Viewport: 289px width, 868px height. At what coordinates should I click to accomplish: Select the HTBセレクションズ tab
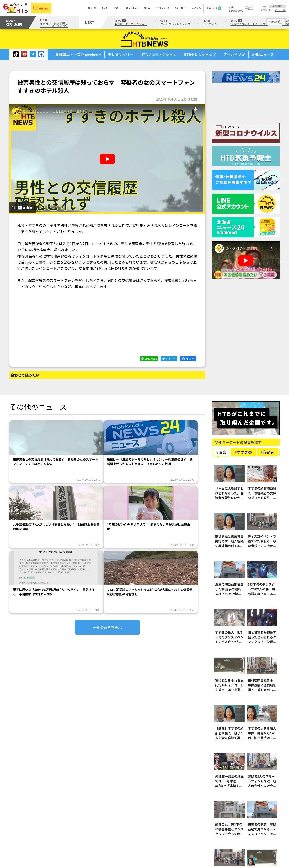[200, 55]
